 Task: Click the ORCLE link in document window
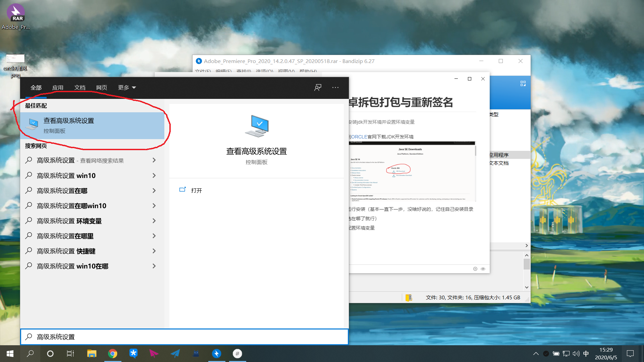359,137
